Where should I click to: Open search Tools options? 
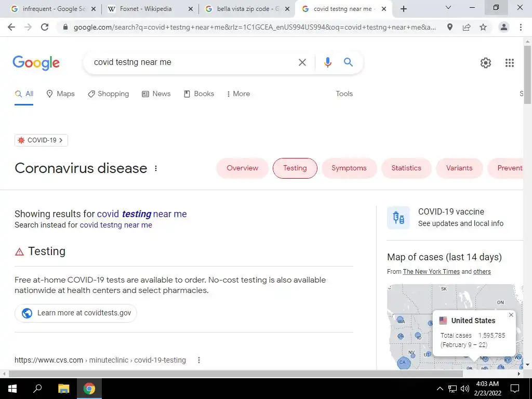(x=344, y=94)
